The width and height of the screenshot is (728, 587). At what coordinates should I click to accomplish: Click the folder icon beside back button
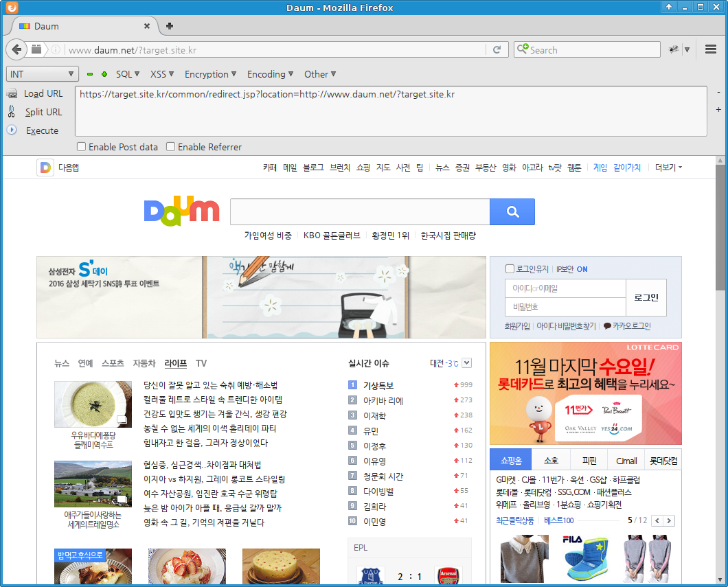[36, 49]
